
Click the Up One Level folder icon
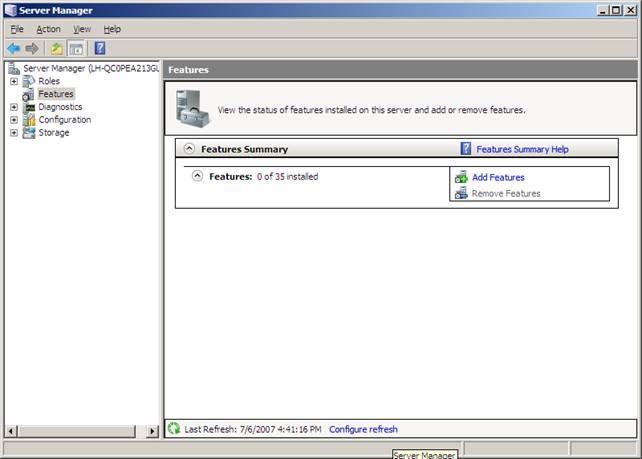(57, 48)
